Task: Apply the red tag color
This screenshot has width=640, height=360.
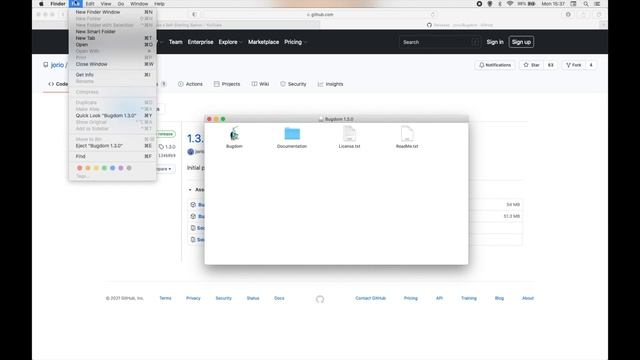Action: tap(80, 168)
